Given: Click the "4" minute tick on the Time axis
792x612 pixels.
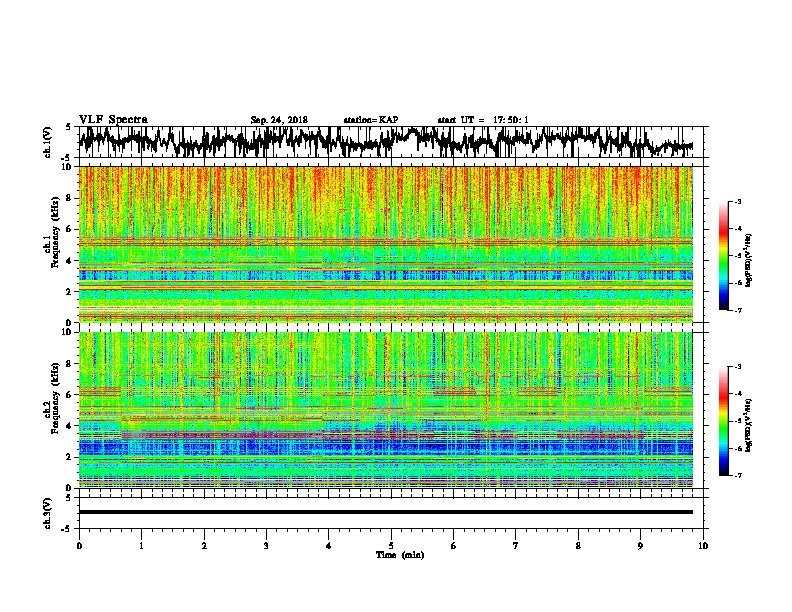Looking at the screenshot, I should pyautogui.click(x=329, y=546).
